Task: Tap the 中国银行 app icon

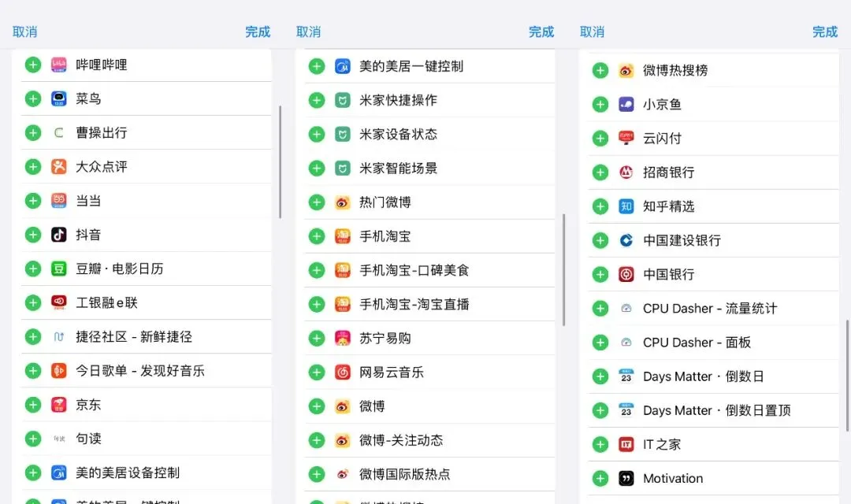Action: (626, 275)
